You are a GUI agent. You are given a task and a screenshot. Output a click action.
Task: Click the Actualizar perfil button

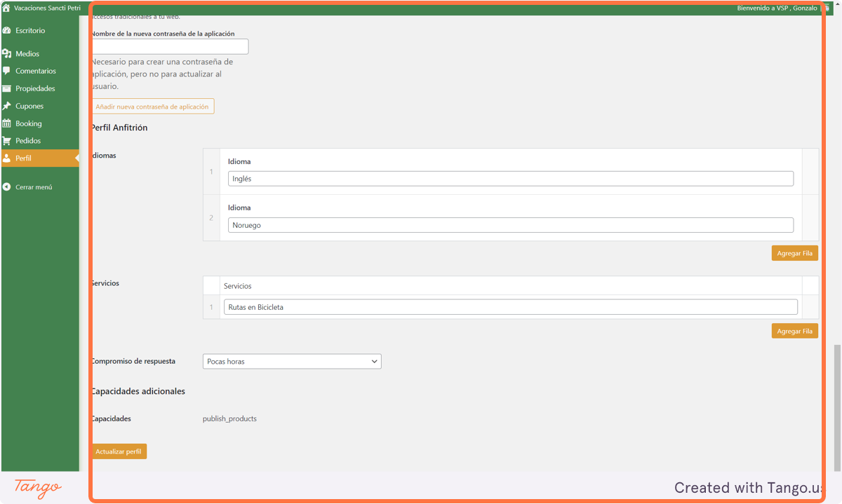click(118, 451)
